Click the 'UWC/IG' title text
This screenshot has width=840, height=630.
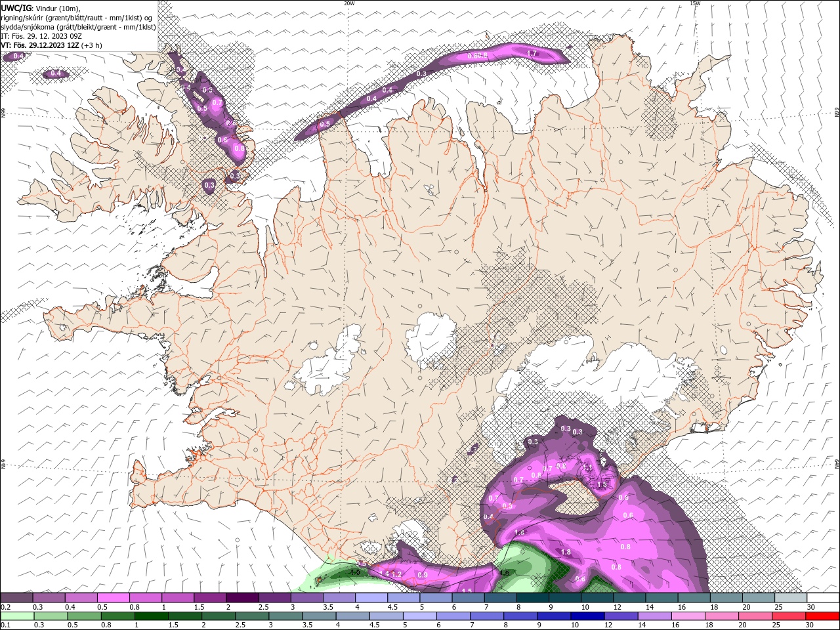(16, 7)
